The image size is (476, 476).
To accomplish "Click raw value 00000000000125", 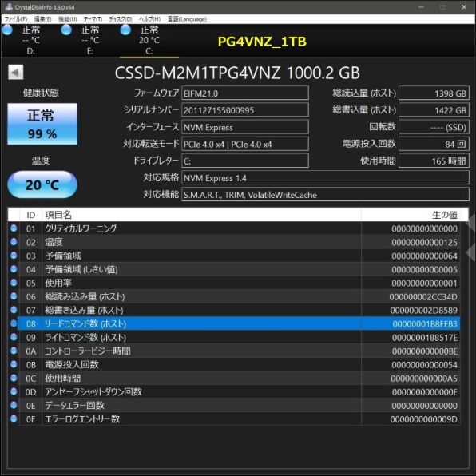I will (424, 242).
